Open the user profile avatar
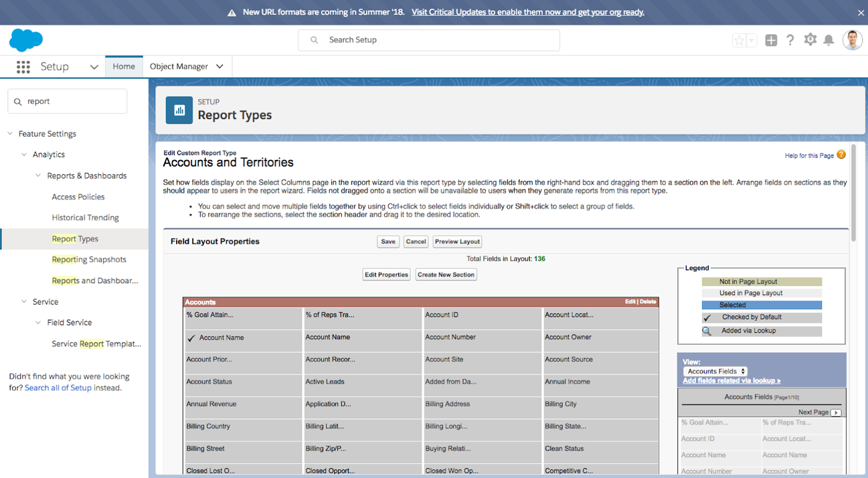This screenshot has height=478, width=868. pos(853,40)
